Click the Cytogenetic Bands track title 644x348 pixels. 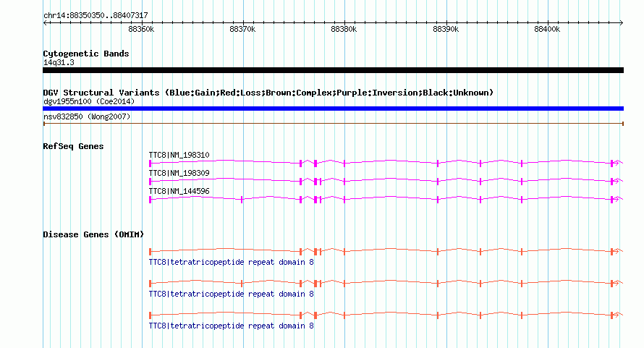pyautogui.click(x=86, y=54)
